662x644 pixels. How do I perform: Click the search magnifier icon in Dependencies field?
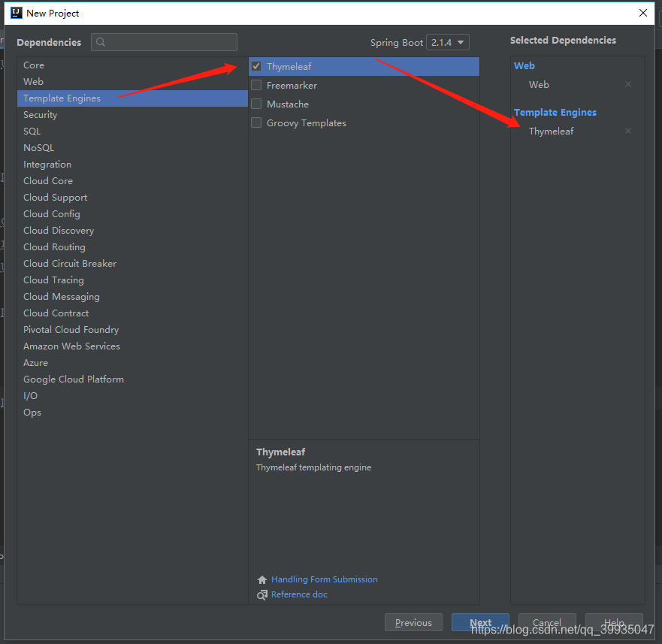point(101,42)
